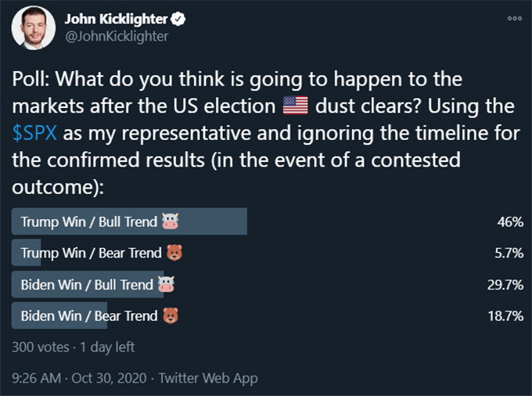Open the three-dot more options menu
This screenshot has width=532, height=396.
(x=514, y=18)
